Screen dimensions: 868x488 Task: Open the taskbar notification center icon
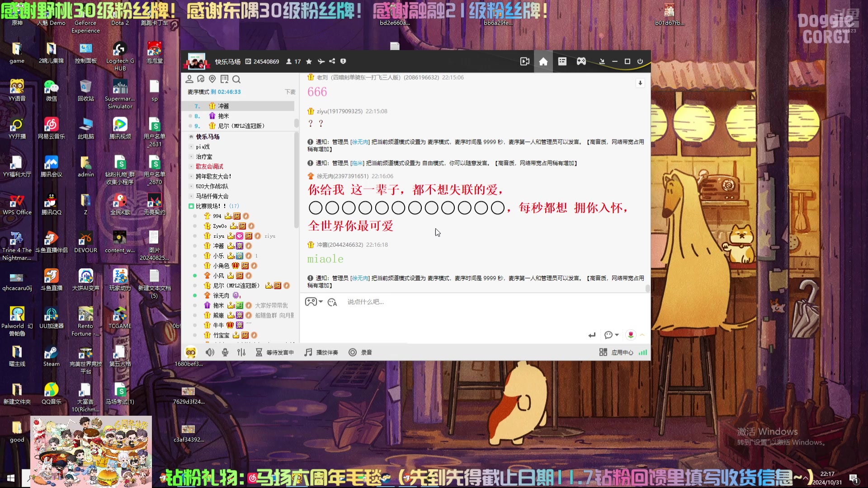(853, 478)
